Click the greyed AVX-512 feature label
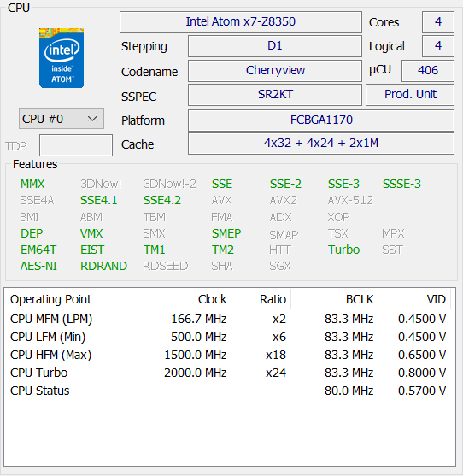The height and width of the screenshot is (476, 463). click(x=350, y=200)
